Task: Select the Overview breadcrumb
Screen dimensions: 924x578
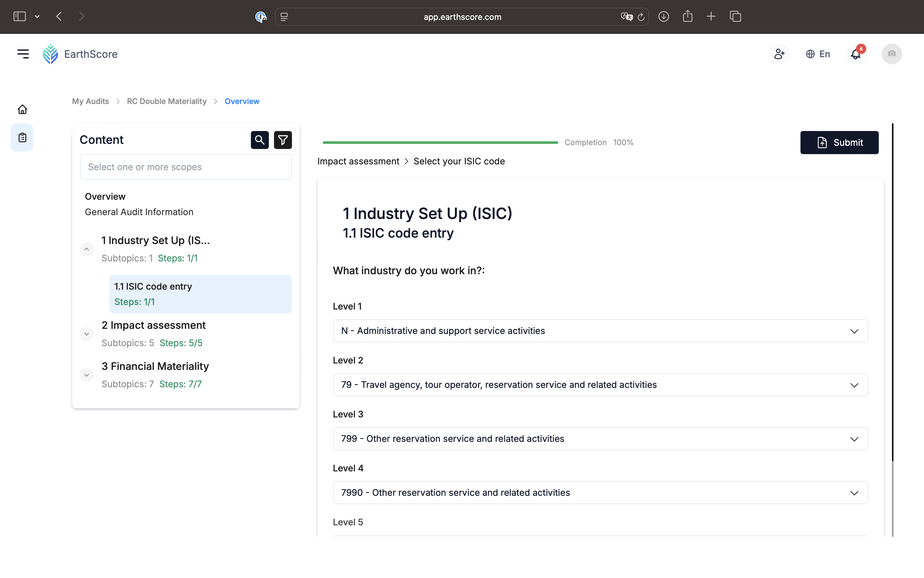Action: (242, 101)
